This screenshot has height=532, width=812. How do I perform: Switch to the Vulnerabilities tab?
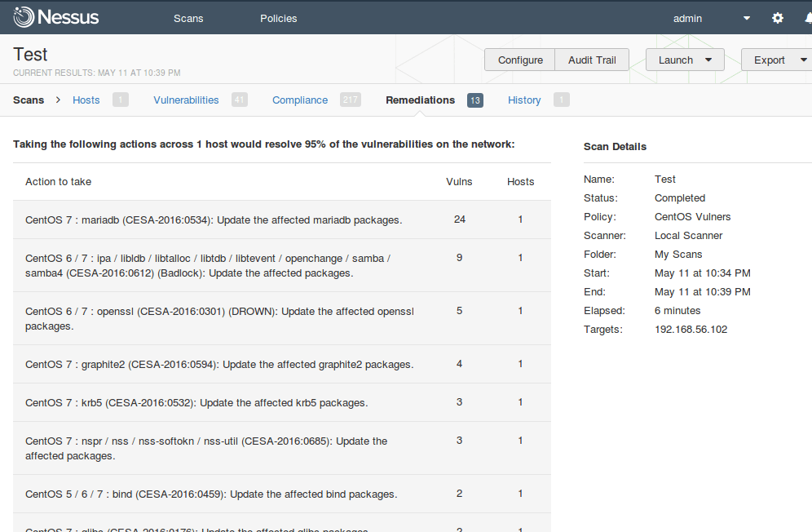pyautogui.click(x=186, y=100)
